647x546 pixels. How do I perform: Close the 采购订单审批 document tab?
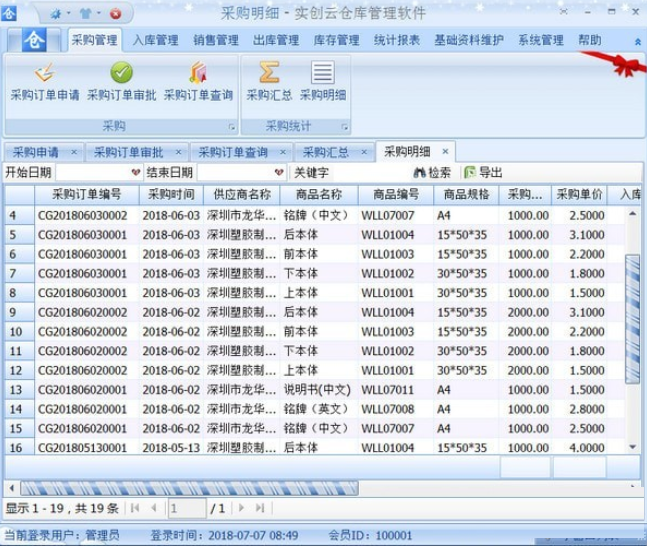(x=178, y=152)
